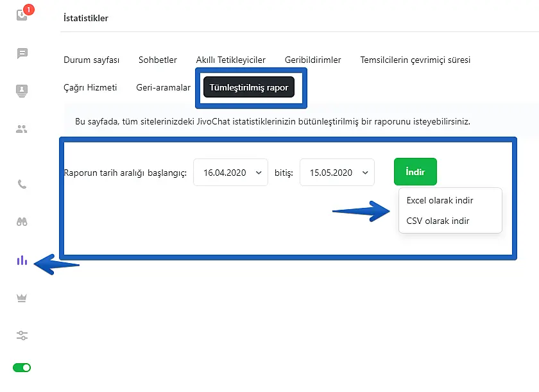
Task: Choose CSV olarak indir option
Action: 438,221
